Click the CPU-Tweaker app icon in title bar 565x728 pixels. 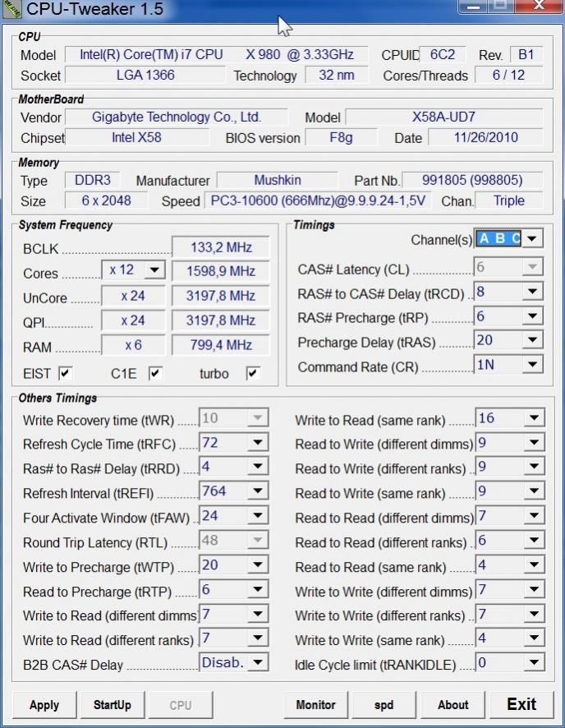coord(11,9)
